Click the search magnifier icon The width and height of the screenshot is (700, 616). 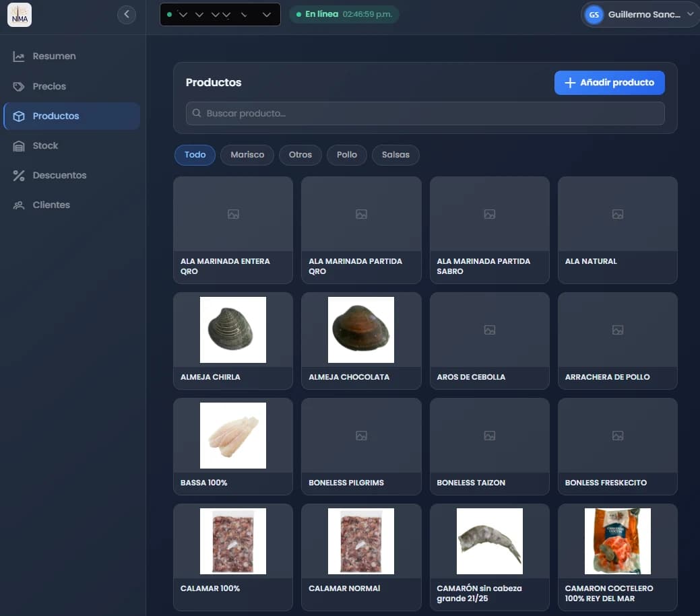(197, 113)
